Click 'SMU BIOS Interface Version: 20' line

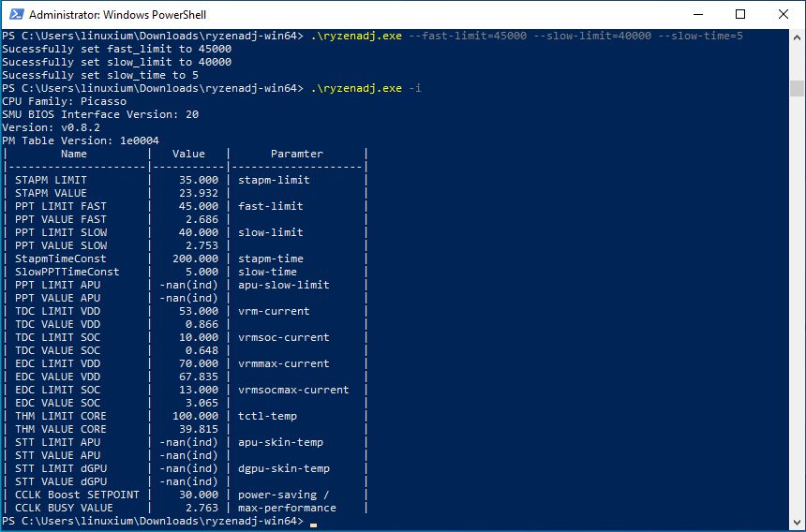(100, 114)
